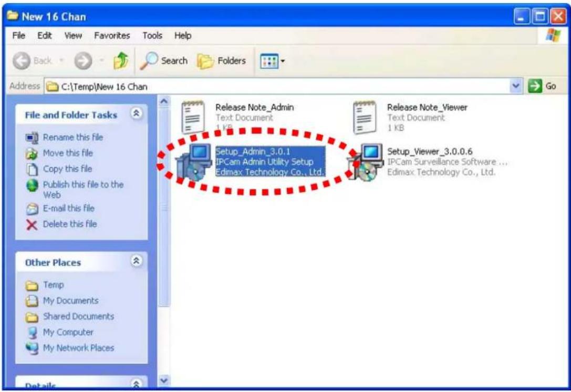Click the Go button
The height and width of the screenshot is (392, 571).
[543, 86]
